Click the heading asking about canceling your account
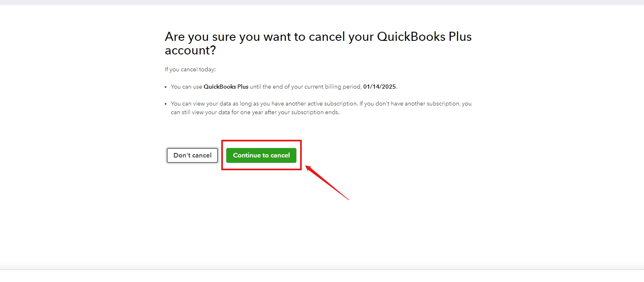This screenshot has width=644, height=282. (318, 43)
